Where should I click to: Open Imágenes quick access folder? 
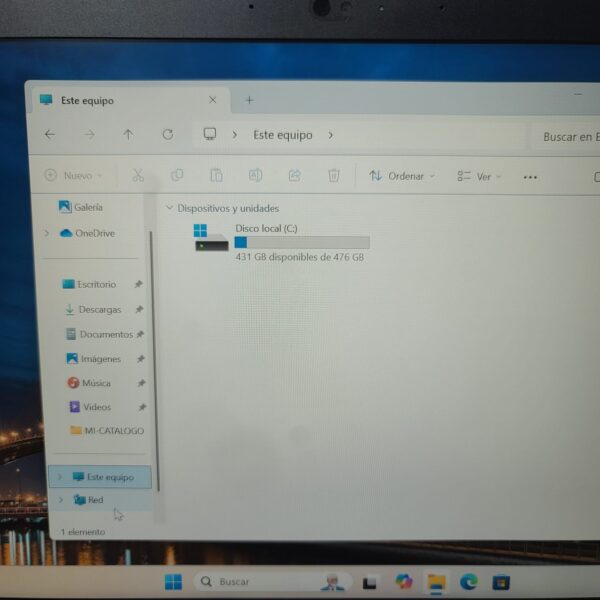point(94,359)
